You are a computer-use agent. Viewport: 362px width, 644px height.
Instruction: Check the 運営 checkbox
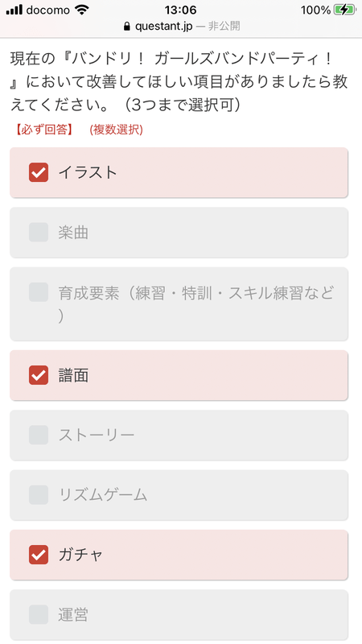click(39, 614)
